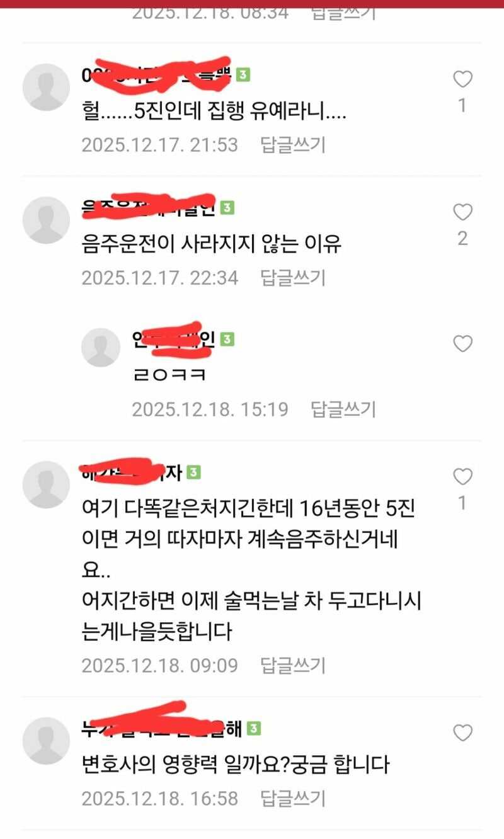This screenshot has width=504, height=839.
Task: Open the ㄹㅇㅋㅋ reply text
Action: 169,375
